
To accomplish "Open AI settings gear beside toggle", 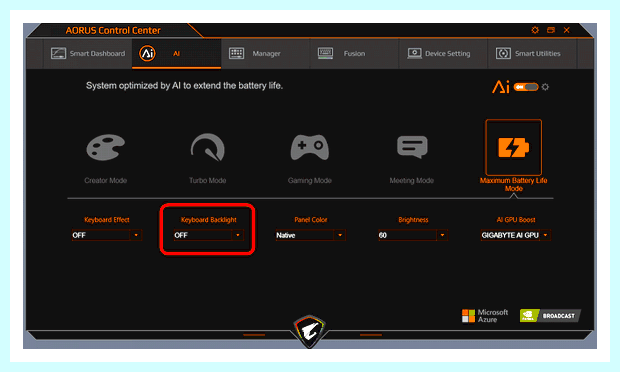I will point(545,87).
